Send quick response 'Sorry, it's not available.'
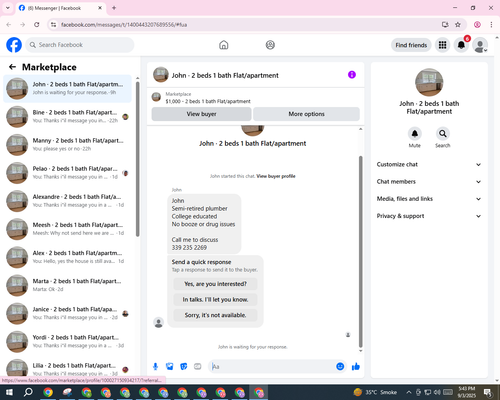 pos(215,315)
